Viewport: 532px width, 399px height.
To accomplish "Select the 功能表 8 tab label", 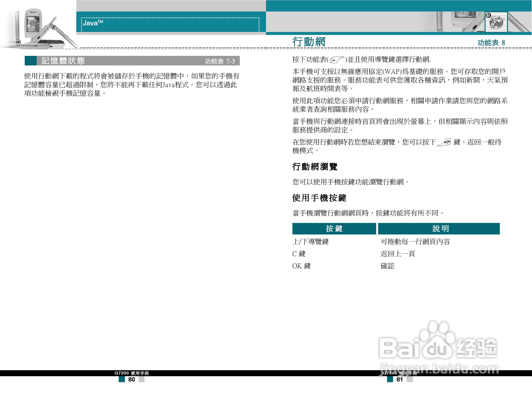I will (x=491, y=42).
